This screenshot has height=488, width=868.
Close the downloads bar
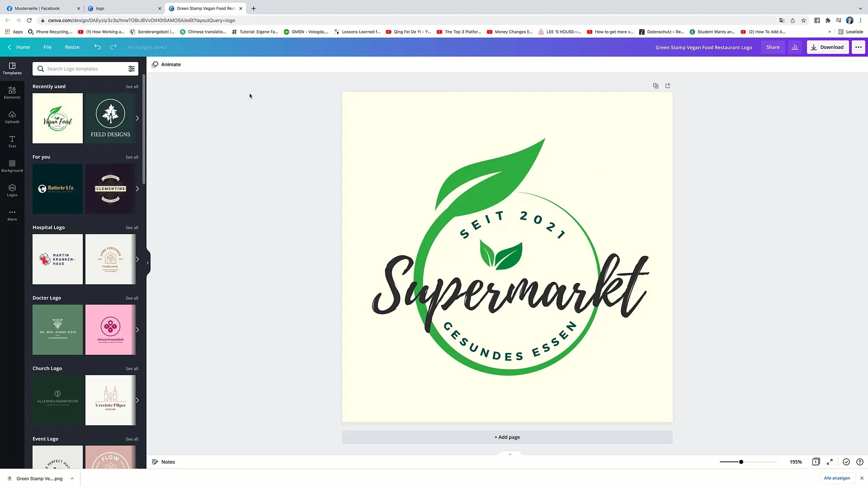tap(862, 478)
